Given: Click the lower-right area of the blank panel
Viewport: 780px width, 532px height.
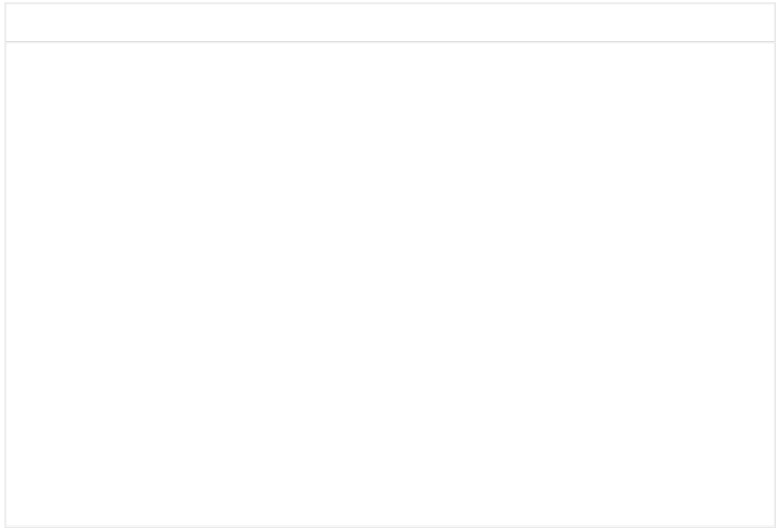Looking at the screenshot, I should (x=698, y=468).
